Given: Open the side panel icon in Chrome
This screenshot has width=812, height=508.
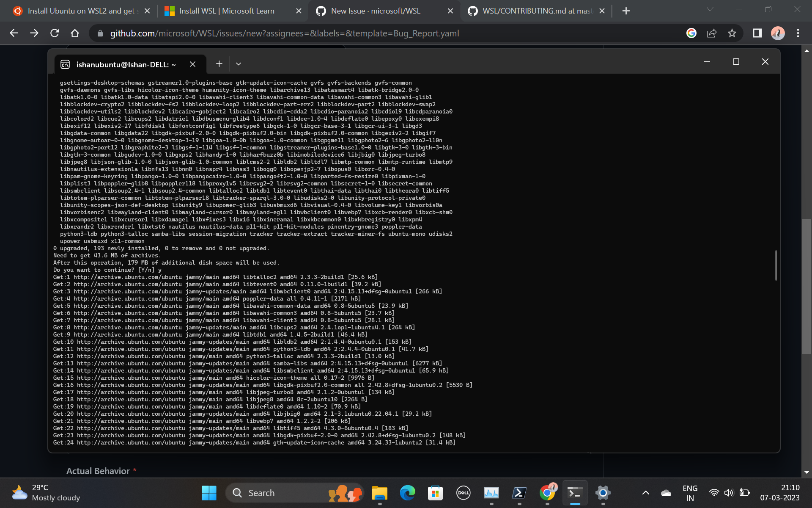Looking at the screenshot, I should click(x=757, y=33).
